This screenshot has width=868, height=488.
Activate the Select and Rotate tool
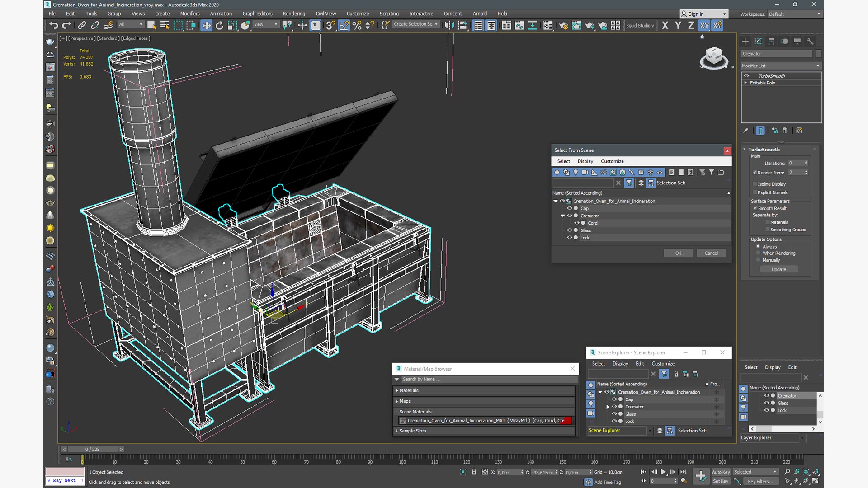coord(219,25)
